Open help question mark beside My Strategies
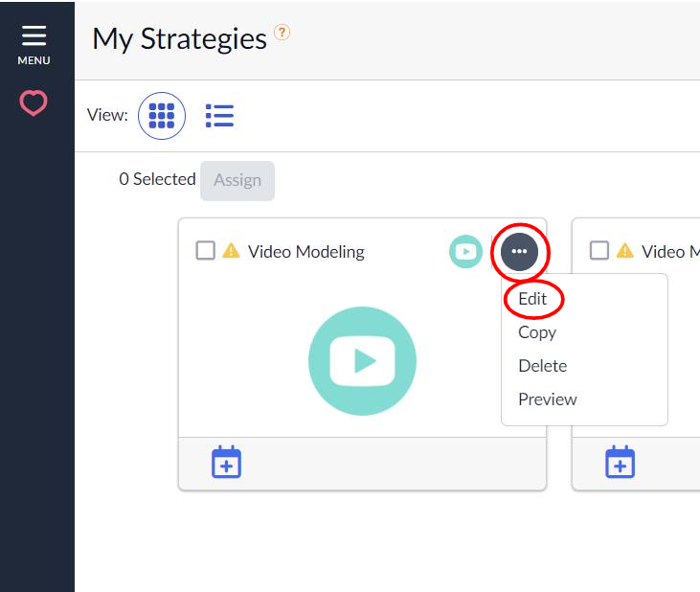Viewport: 700px width, 592px height. 282,33
